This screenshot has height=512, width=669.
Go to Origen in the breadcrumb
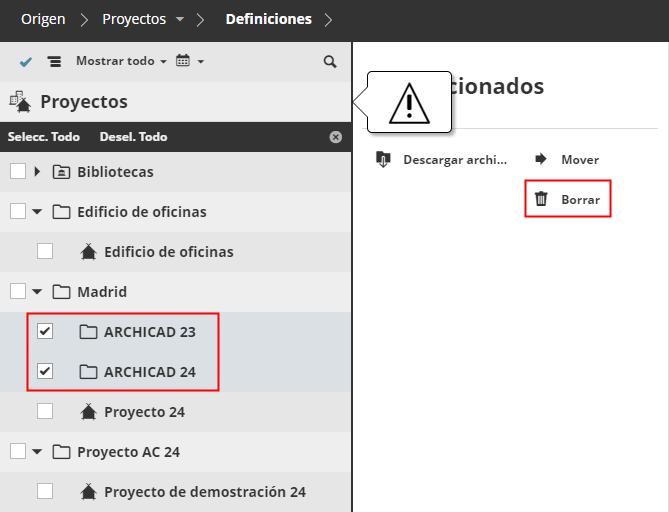[43, 19]
